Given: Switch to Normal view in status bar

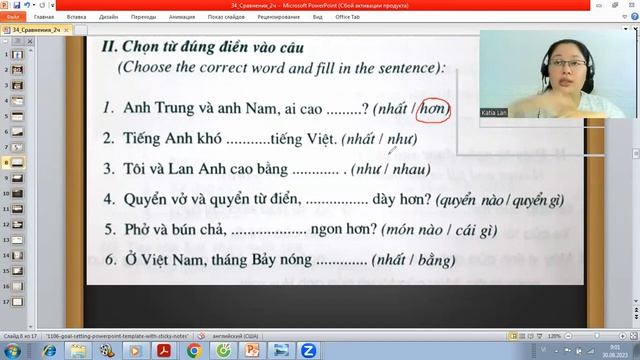Looking at the screenshot, I should [x=513, y=336].
